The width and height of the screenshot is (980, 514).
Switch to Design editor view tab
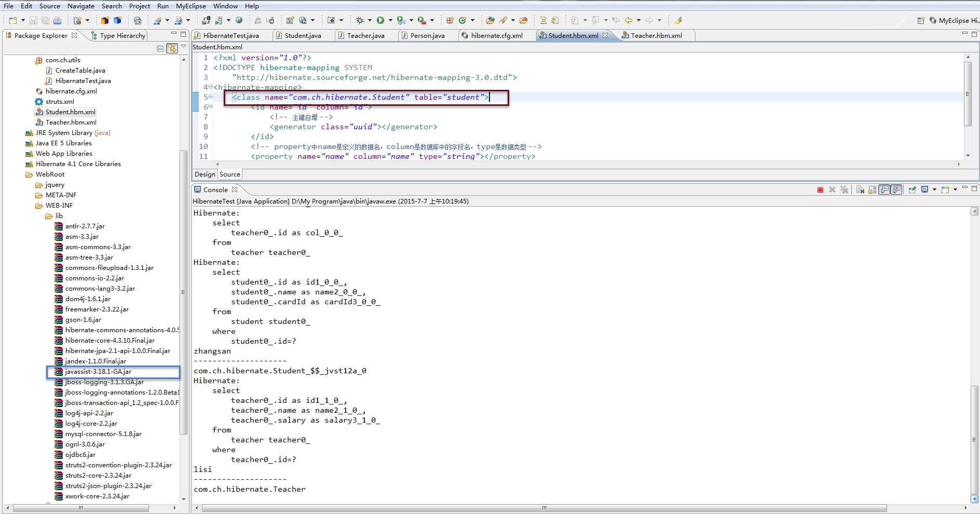point(205,174)
